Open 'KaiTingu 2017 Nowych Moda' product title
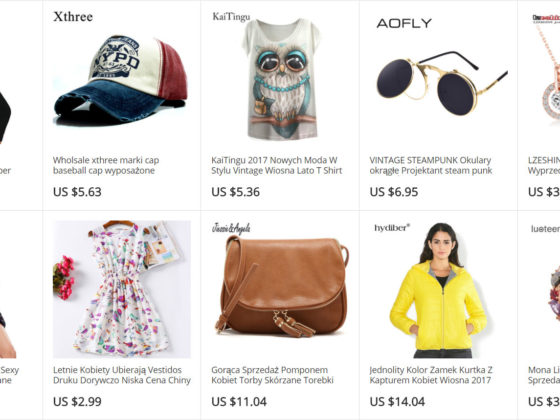Screen dimensions: 560x420 tap(277, 165)
